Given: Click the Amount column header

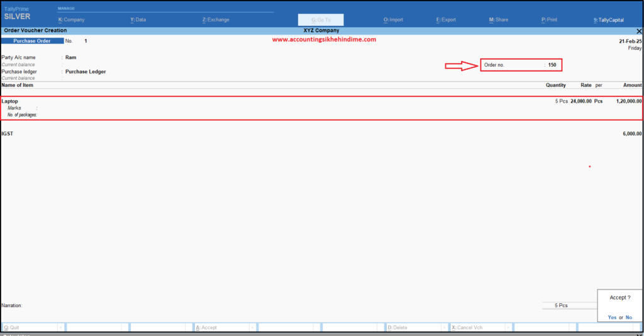Looking at the screenshot, I should click(632, 85).
